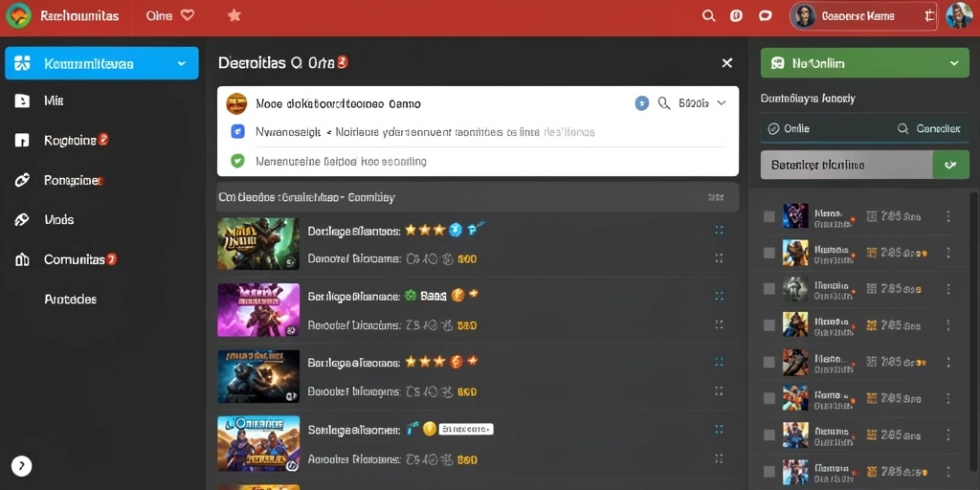Expand the green NerOnliim status dropdown

[x=954, y=63]
